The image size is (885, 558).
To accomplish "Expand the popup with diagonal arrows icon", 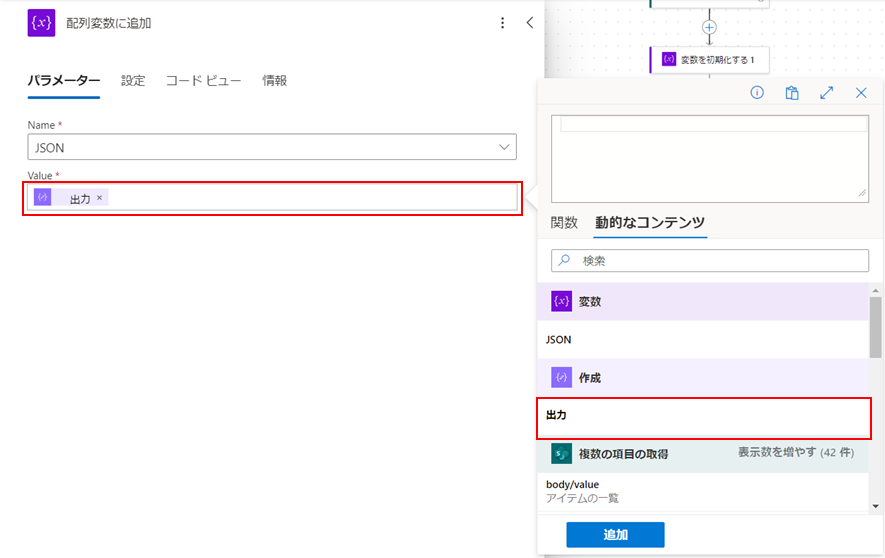I will pyautogui.click(x=826, y=93).
